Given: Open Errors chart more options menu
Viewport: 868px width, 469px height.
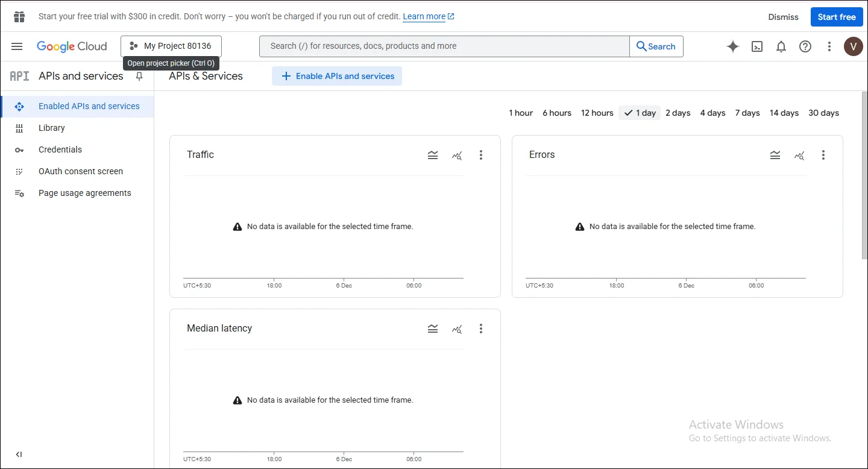Looking at the screenshot, I should point(823,155).
